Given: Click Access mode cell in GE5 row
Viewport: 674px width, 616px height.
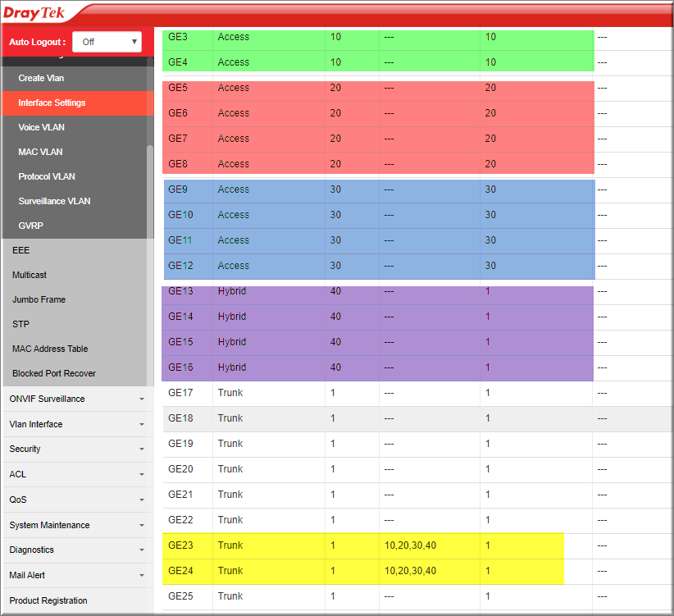Looking at the screenshot, I should pos(269,88).
